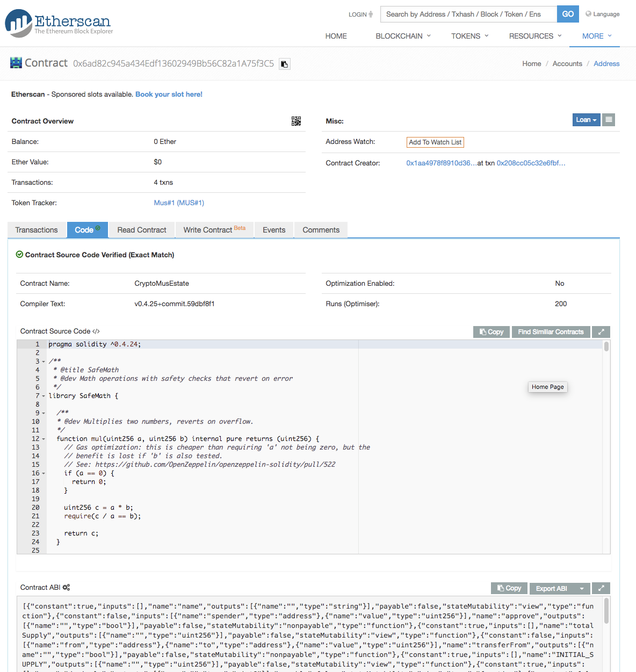
Task: Switch to the Read Contract tab
Action: [142, 230]
